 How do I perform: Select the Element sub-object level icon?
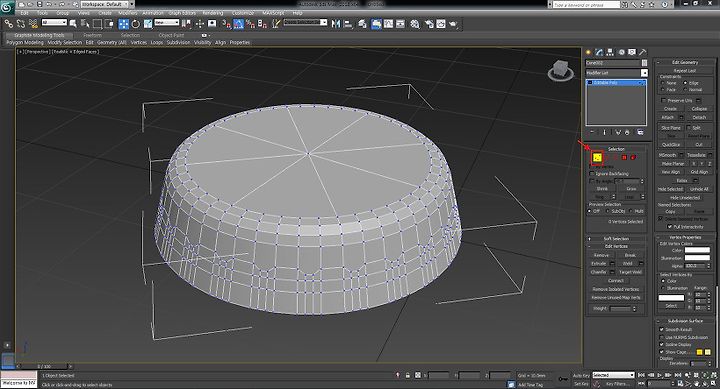[x=633, y=158]
